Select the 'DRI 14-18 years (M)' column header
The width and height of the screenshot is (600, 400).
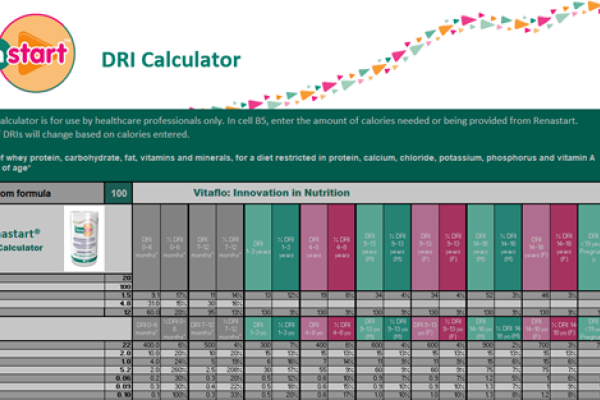[481, 247]
